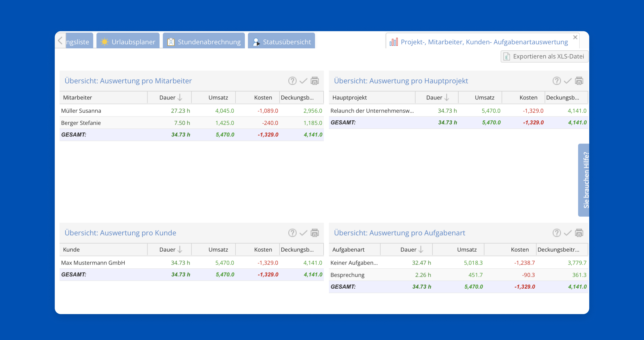
Task: Click print icon in Hauptprojekt overview panel
Action: click(x=579, y=81)
